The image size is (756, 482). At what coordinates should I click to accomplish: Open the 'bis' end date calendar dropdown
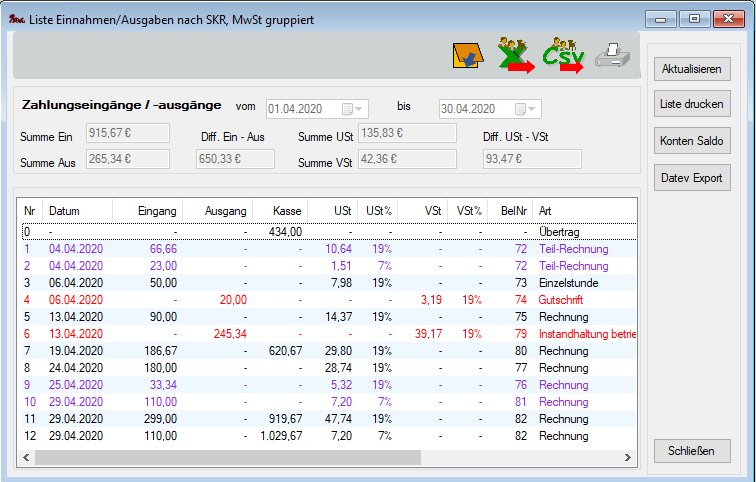(526, 109)
